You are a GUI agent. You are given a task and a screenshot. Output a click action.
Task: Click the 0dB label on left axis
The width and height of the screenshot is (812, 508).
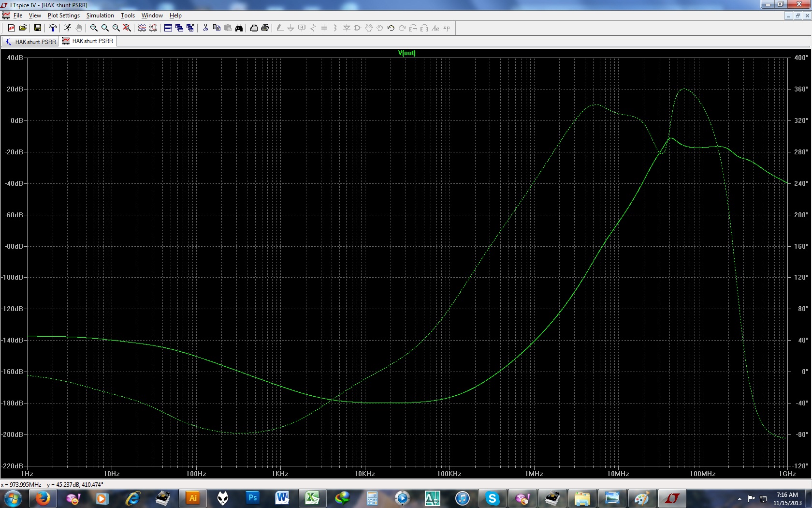tap(17, 120)
